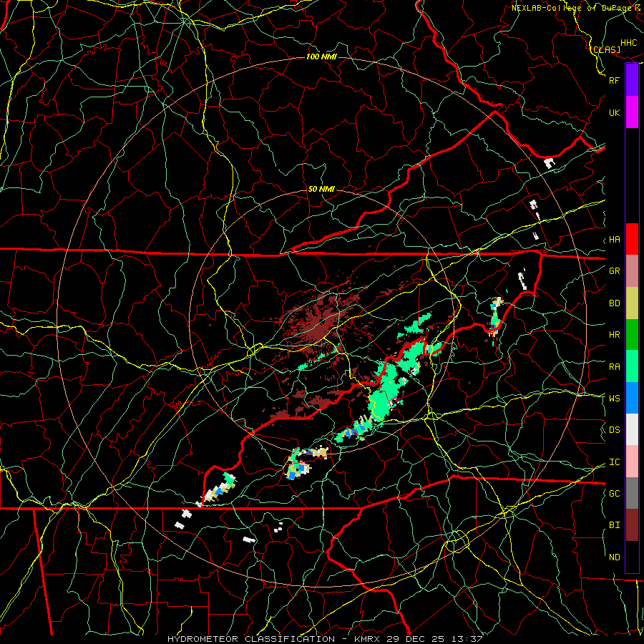The image size is (644, 644).
Task: Click the HHC product code text
Action: click(x=629, y=43)
